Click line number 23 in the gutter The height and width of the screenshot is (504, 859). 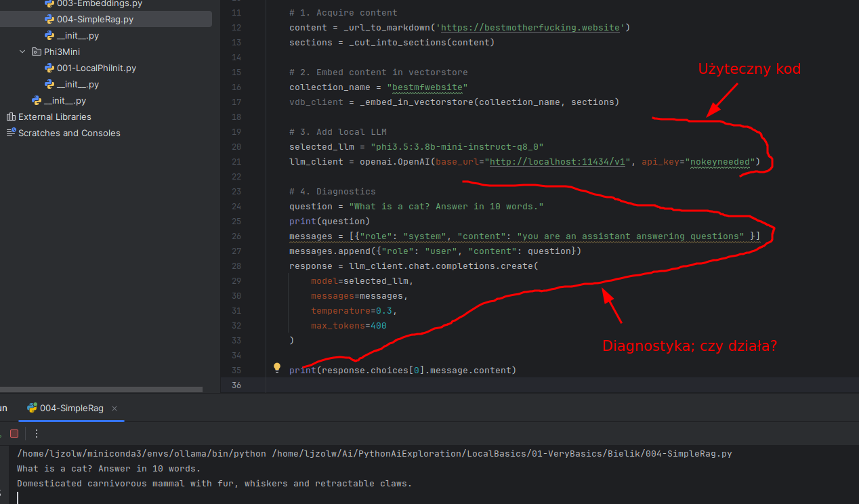click(x=236, y=177)
